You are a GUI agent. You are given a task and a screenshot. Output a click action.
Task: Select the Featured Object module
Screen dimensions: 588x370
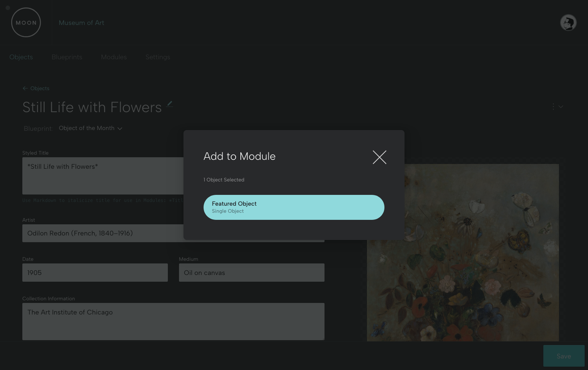294,207
